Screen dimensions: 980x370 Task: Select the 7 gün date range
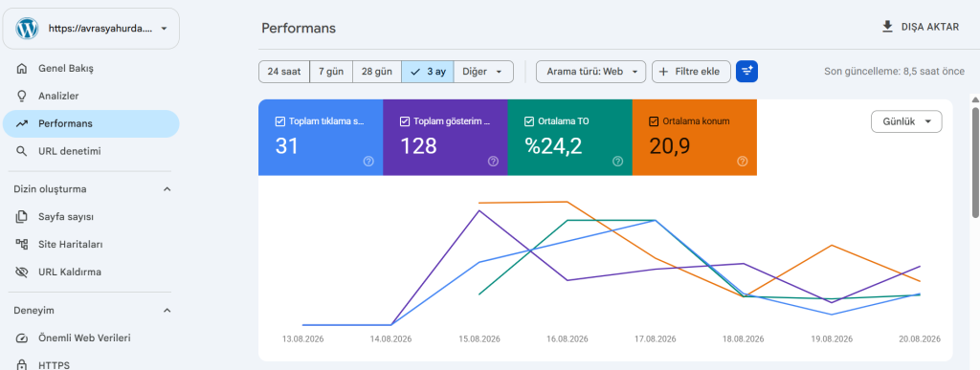[331, 71]
